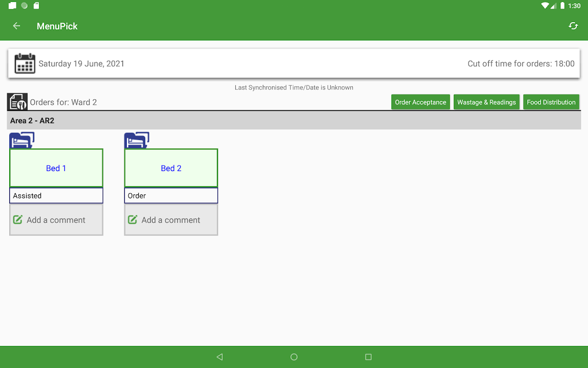This screenshot has height=368, width=588.
Task: Open Food Distribution
Action: pyautogui.click(x=551, y=102)
